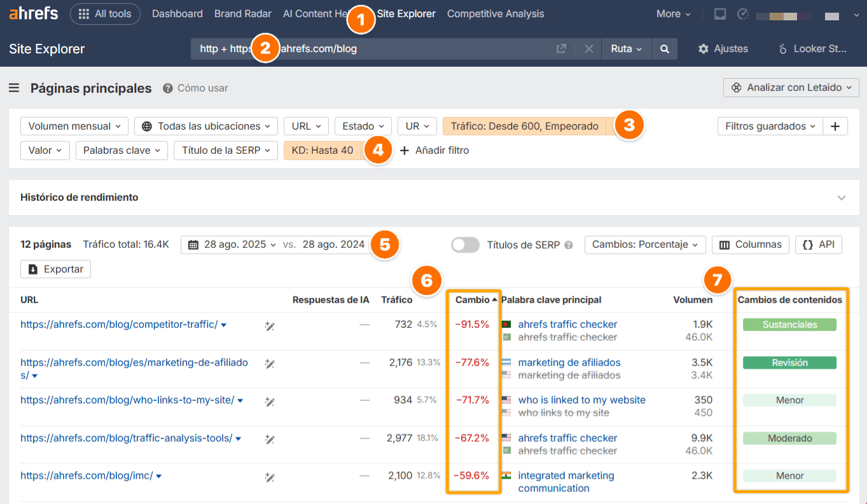Click the magic wand icon in marketing-de-afiliados row
Image resolution: width=867 pixels, height=504 pixels.
click(x=270, y=364)
